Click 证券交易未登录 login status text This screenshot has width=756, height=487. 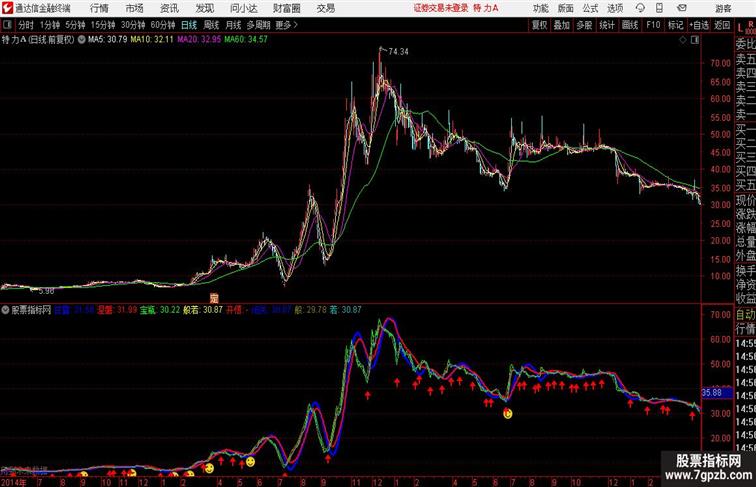441,8
